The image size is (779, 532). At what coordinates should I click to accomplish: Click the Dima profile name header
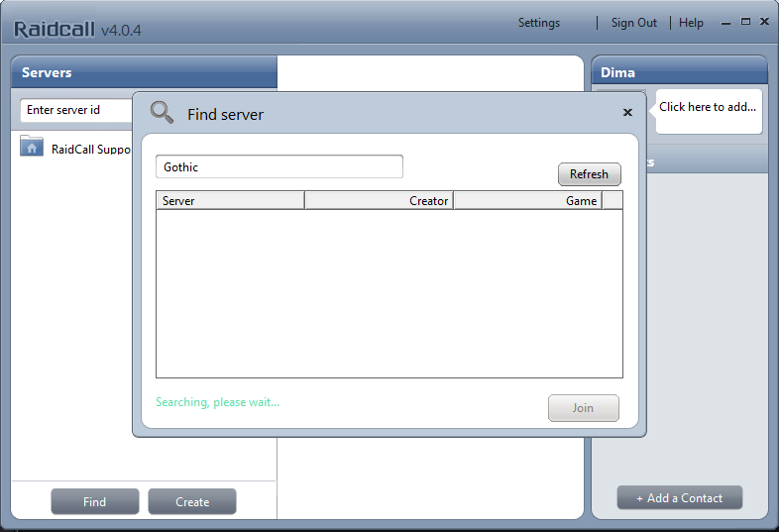coord(617,72)
